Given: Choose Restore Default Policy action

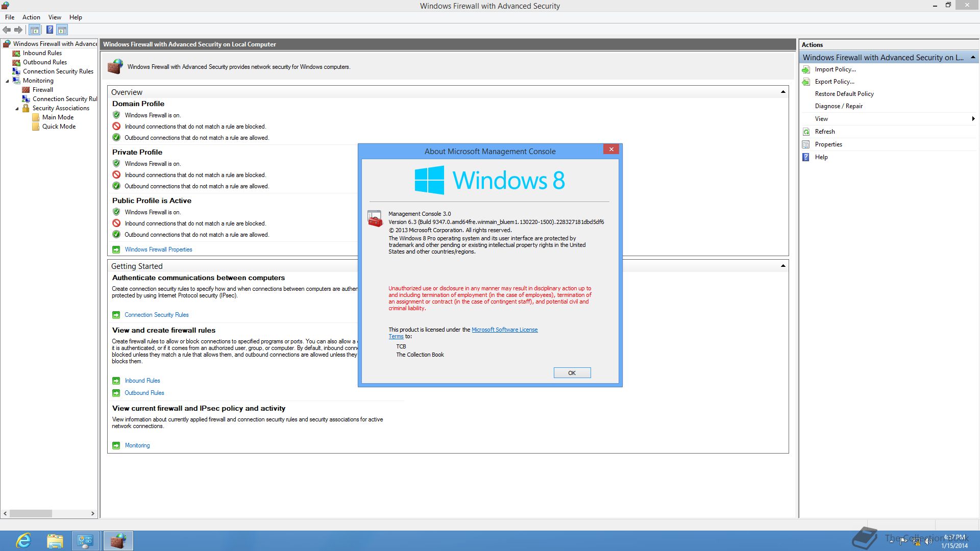Looking at the screenshot, I should (x=844, y=94).
